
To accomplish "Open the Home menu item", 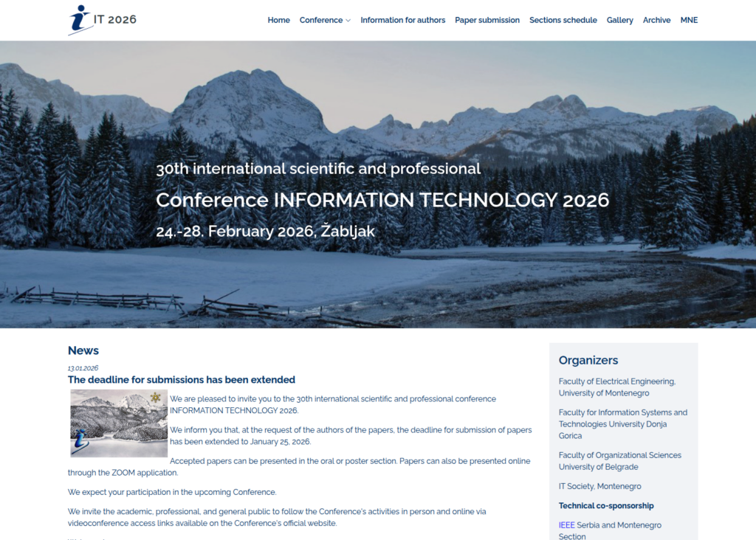I will coord(278,20).
